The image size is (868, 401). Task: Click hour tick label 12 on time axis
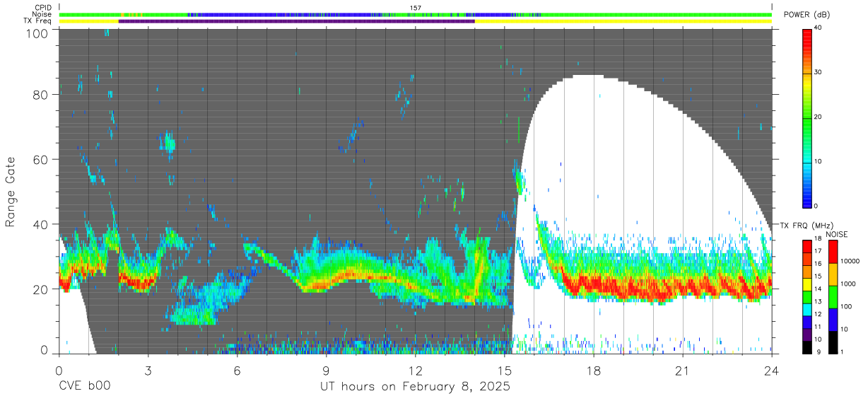(x=415, y=371)
